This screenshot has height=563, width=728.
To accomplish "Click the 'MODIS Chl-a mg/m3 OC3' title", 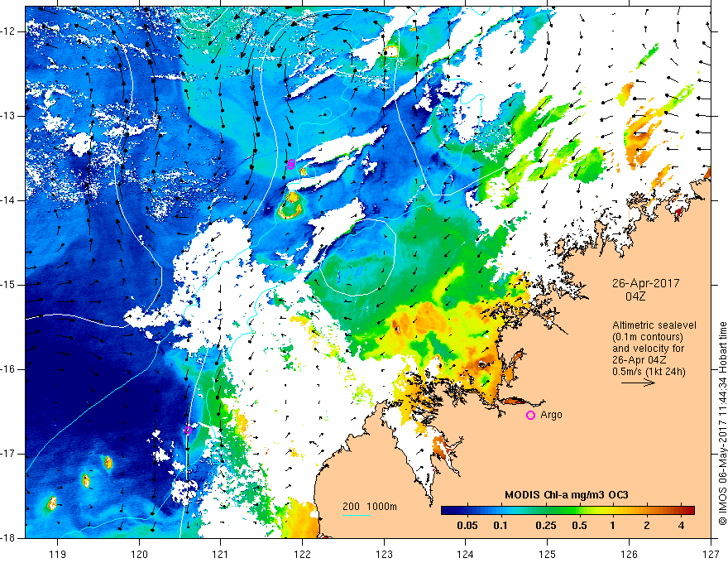I will (567, 495).
